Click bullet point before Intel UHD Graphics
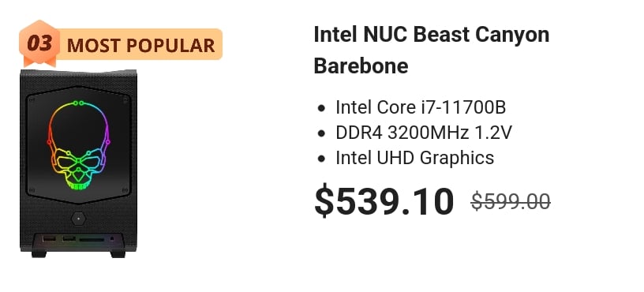644x292 pixels. point(321,159)
